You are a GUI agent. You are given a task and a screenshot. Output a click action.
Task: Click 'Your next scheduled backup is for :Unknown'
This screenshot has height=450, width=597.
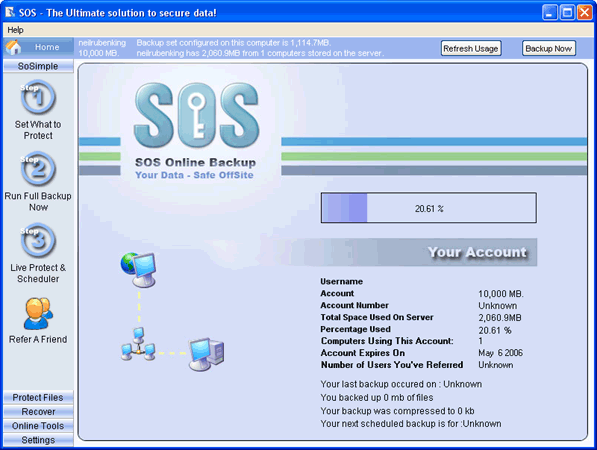pyautogui.click(x=411, y=424)
